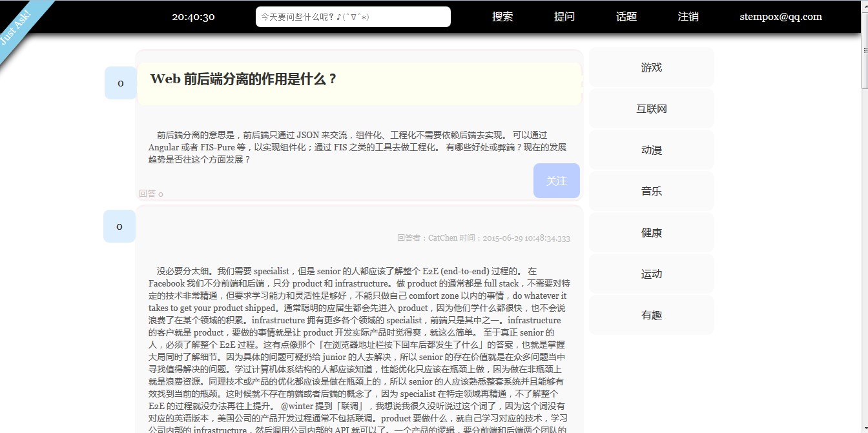Click the vote count box beside CatChen's answer
This screenshot has width=868, height=433.
point(119,227)
